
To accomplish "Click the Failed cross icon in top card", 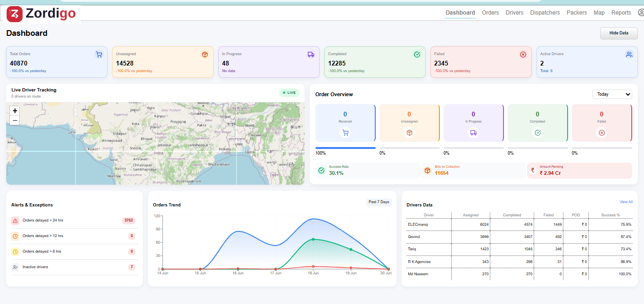I will 523,55.
